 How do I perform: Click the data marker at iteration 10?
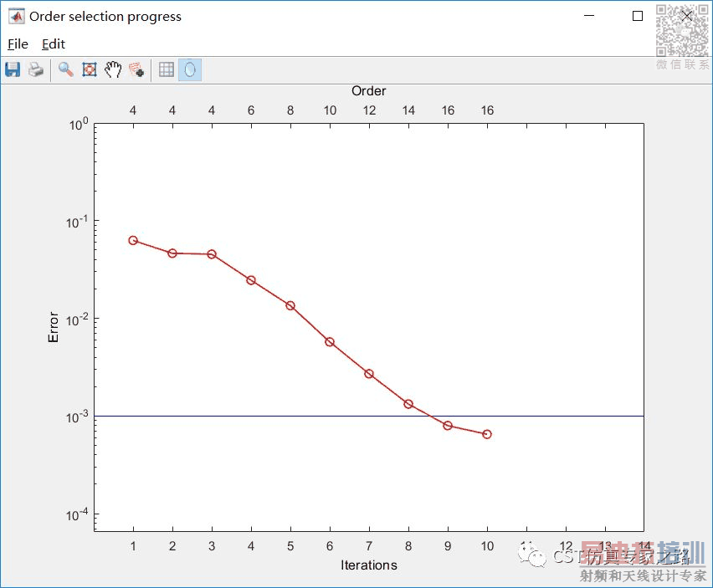click(x=487, y=434)
